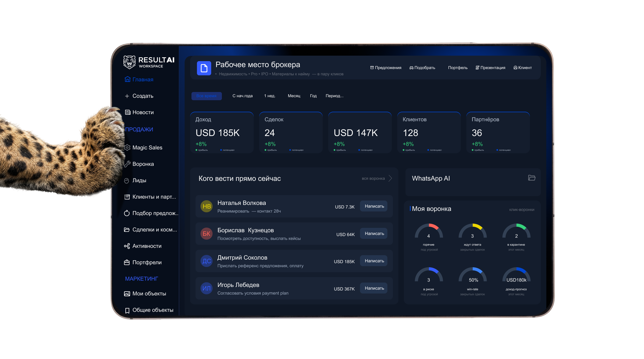Click the Сделки и косм... folder icon

(x=127, y=230)
